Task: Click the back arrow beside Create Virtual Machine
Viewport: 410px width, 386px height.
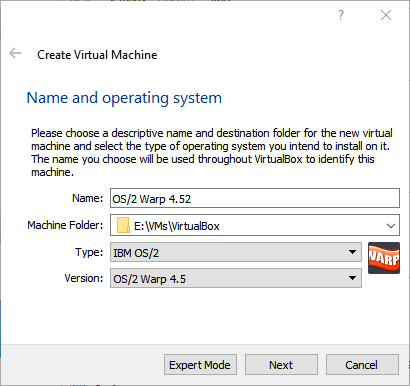Action: point(15,53)
